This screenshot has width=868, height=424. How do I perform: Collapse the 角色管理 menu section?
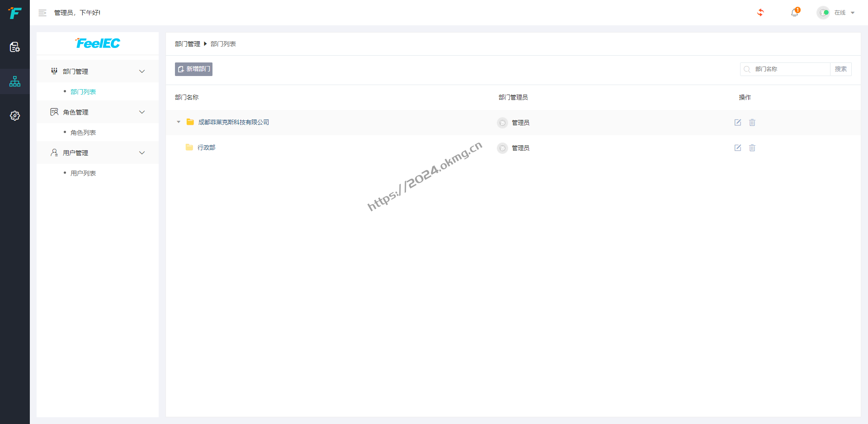(x=142, y=112)
